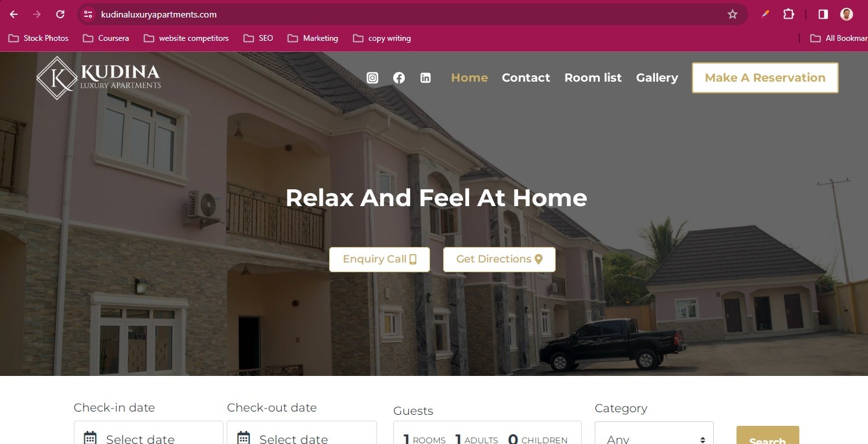This screenshot has width=868, height=444.
Task: Open the LinkedIn social icon
Action: pos(426,78)
